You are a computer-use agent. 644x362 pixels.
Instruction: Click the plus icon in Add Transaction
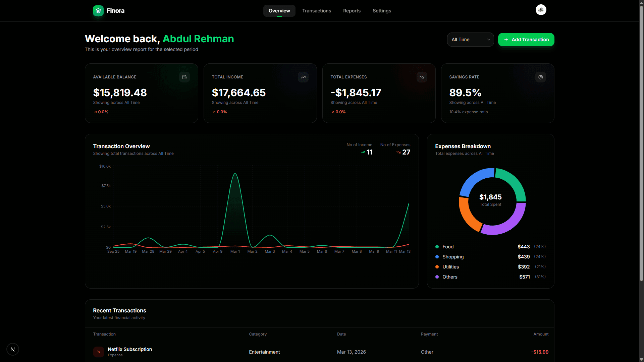coord(506,40)
